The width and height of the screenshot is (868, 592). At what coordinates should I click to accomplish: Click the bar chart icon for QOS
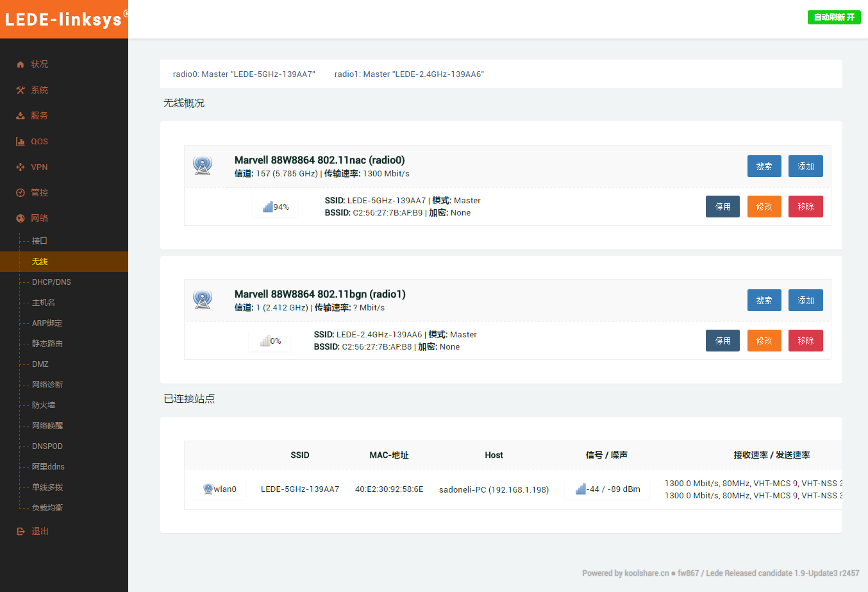point(21,142)
